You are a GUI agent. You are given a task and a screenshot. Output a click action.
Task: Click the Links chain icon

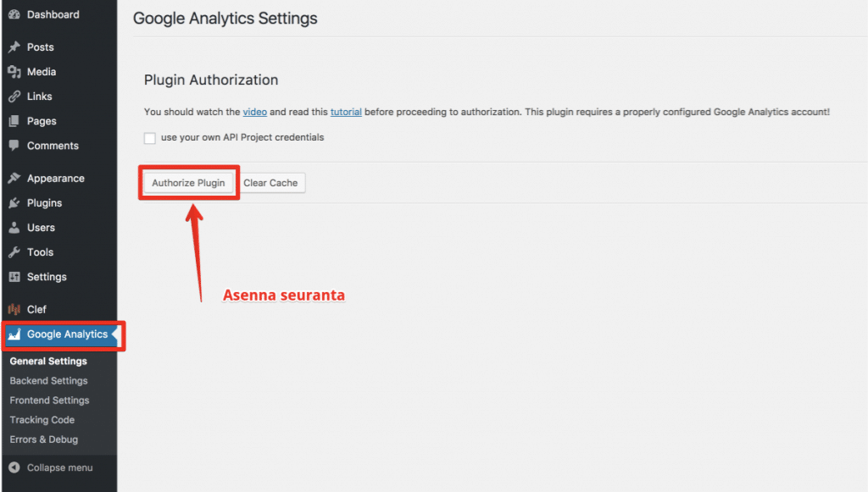pos(14,97)
